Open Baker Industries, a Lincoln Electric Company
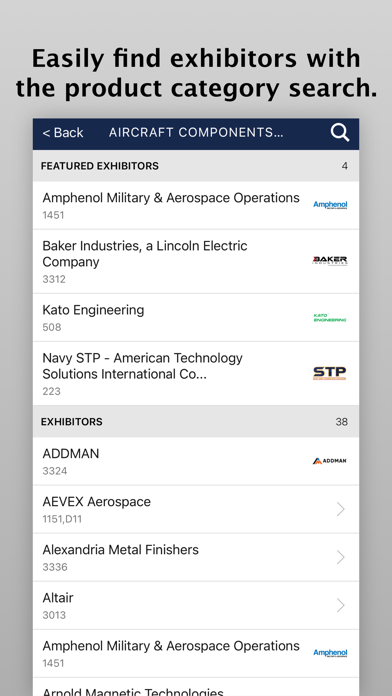Screen dimensions: 392x696 [x=196, y=261]
